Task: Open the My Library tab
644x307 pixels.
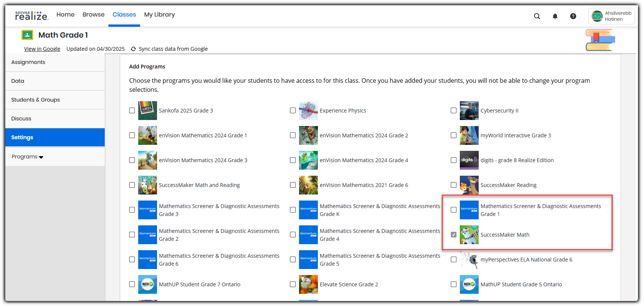Action: (x=159, y=15)
